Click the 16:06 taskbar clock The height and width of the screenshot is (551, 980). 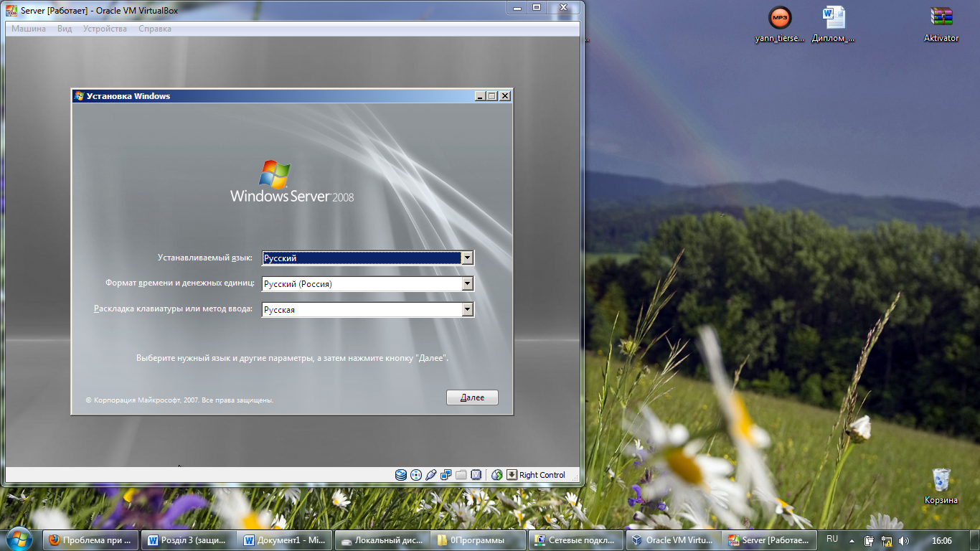(941, 541)
